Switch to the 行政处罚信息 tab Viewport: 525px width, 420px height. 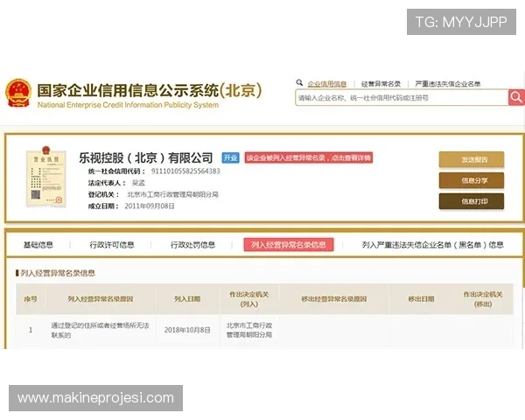coord(192,245)
